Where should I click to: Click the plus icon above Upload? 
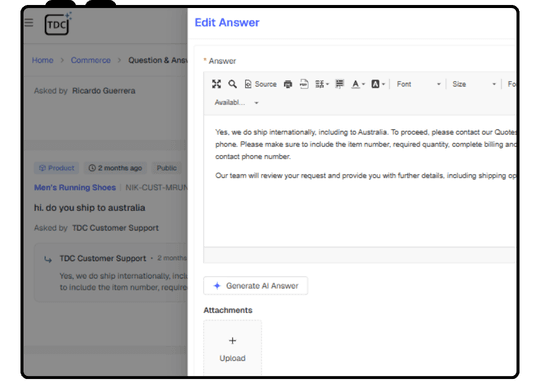pos(232,341)
